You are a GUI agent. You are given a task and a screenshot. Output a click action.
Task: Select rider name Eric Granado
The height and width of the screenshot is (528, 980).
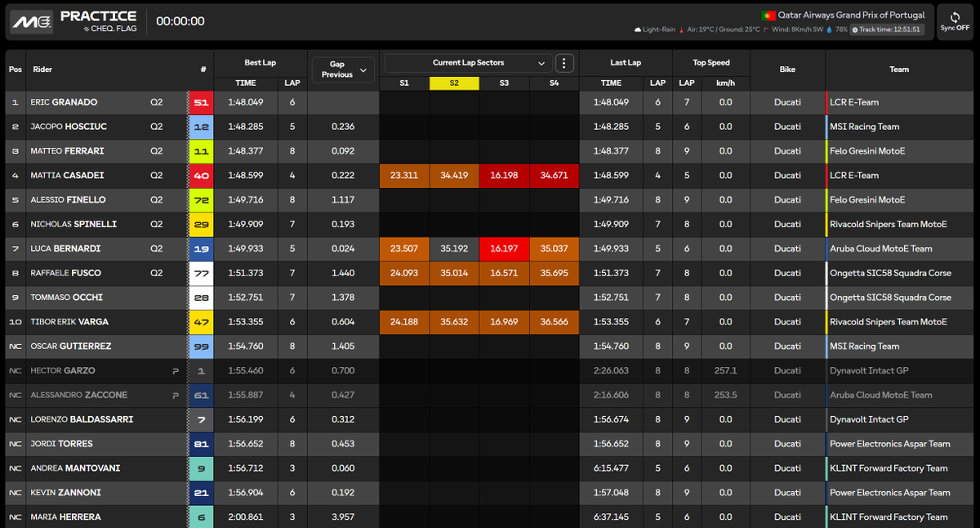click(x=64, y=102)
